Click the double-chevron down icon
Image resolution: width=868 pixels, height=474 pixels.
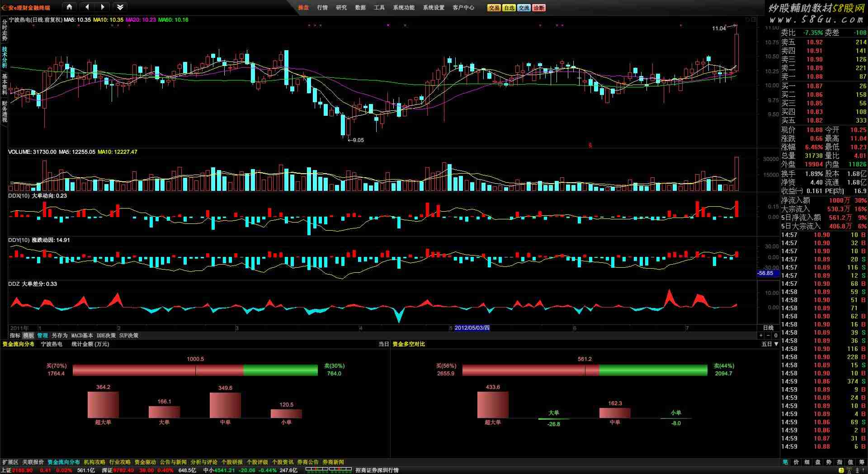coord(120,7)
